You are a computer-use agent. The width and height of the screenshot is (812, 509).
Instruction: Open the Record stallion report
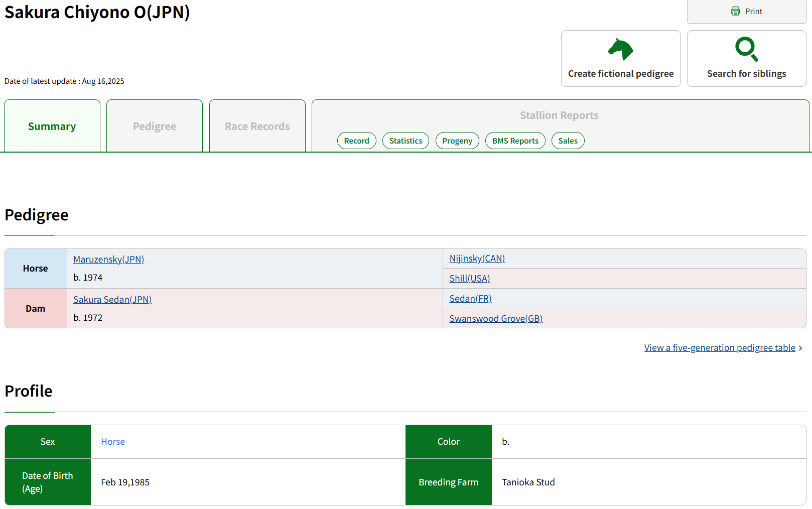pos(357,141)
